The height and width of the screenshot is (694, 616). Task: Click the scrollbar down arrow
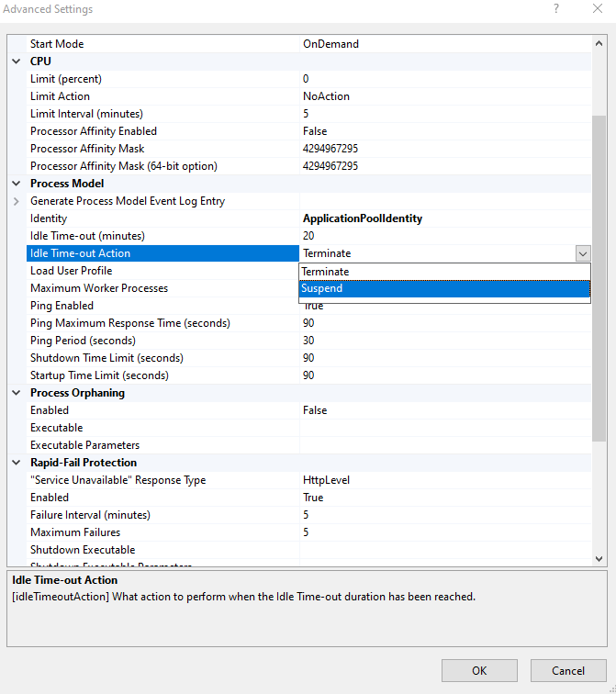click(599, 558)
